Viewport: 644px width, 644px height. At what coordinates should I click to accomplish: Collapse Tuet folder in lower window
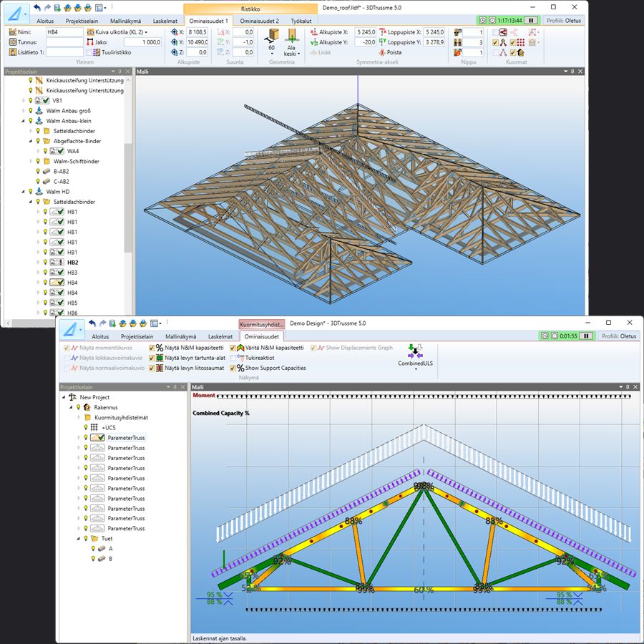(x=79, y=538)
